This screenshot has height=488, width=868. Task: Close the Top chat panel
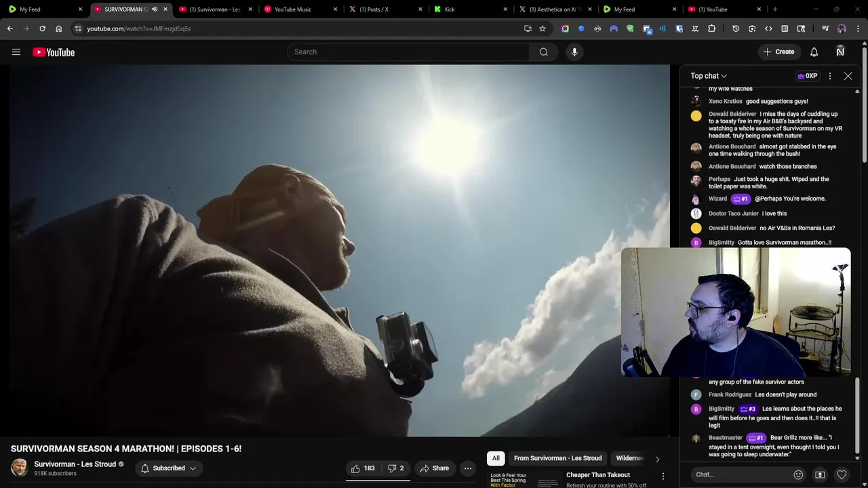848,76
